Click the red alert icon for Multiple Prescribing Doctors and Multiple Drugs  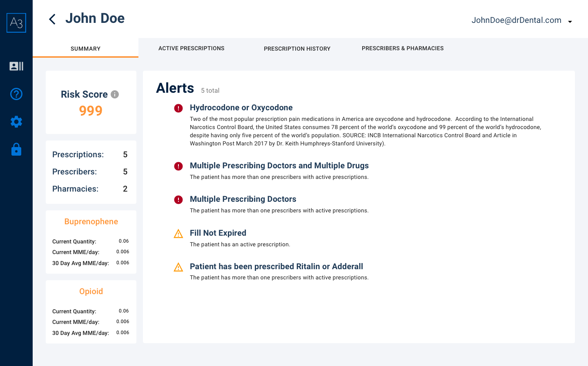pos(178,166)
